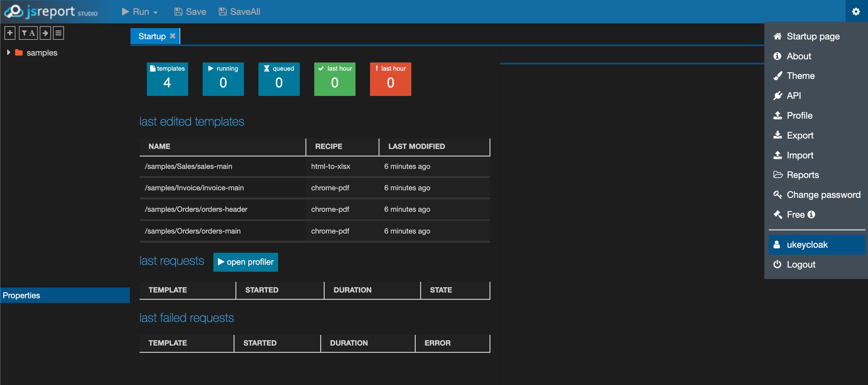
Task: Click the samples folder icon
Action: (x=19, y=53)
